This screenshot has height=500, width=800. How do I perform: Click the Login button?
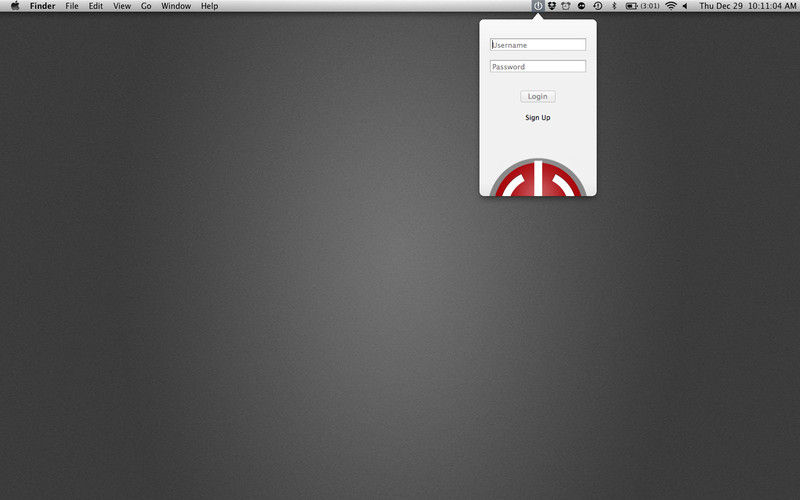[x=538, y=96]
